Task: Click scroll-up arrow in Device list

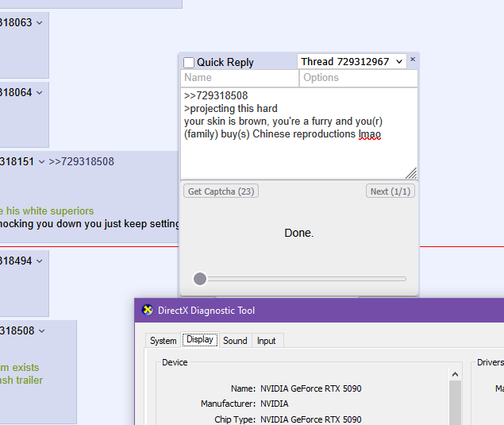Action: click(x=455, y=374)
